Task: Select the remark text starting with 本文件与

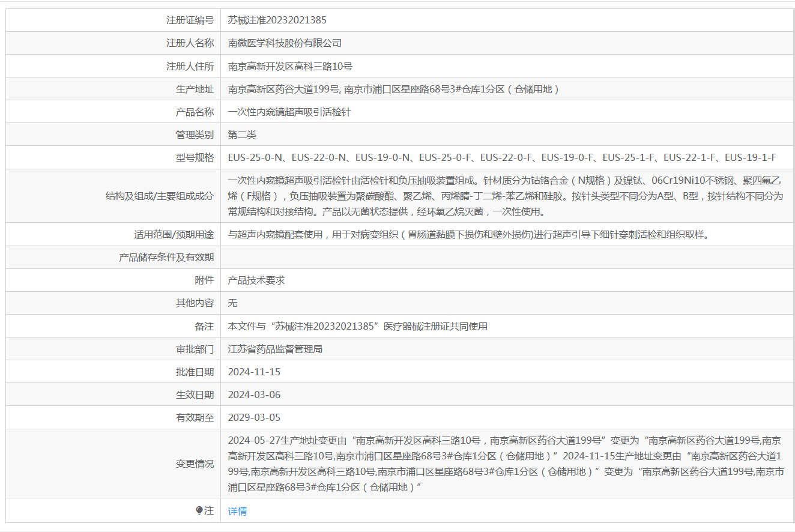Action: pyautogui.click(x=358, y=326)
